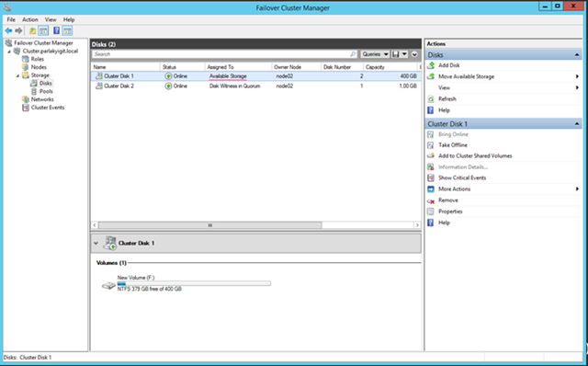Collapse the Cluster Disk 1 details chevron

point(96,244)
